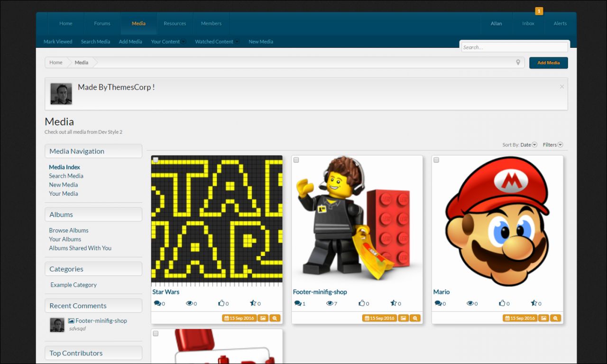The image size is (607, 364).
Task: Open Albums Shared With You link
Action: (x=80, y=248)
